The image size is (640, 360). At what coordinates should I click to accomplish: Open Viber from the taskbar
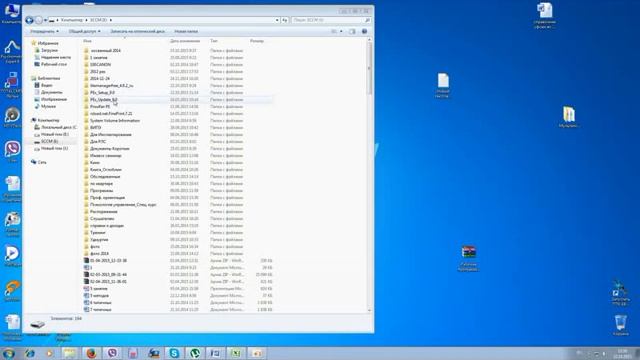pos(112,353)
